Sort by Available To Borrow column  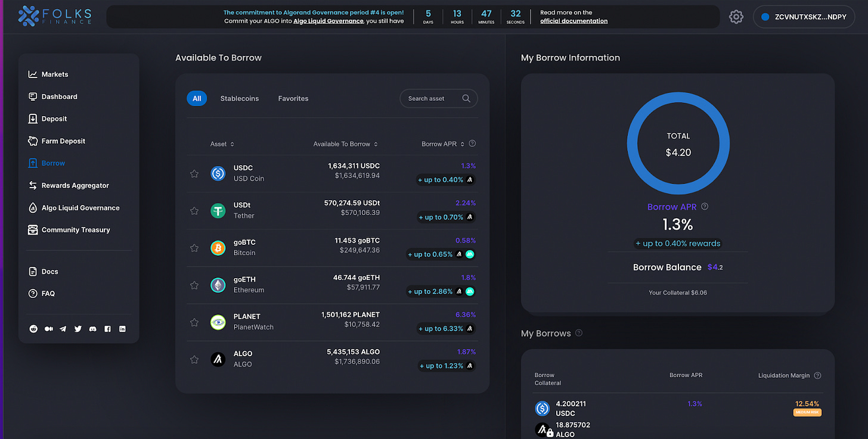(x=346, y=144)
